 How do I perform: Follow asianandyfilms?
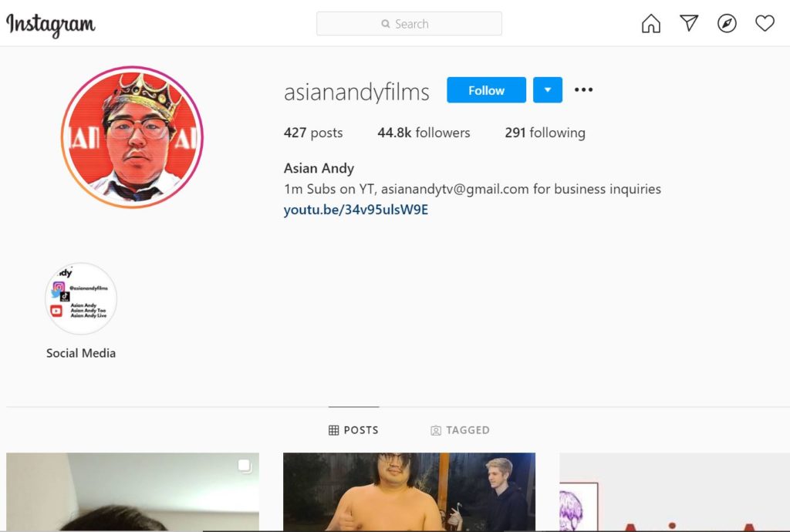(x=486, y=90)
